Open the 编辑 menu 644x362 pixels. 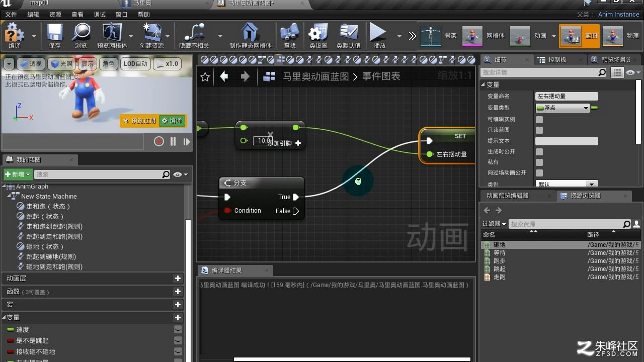(33, 15)
